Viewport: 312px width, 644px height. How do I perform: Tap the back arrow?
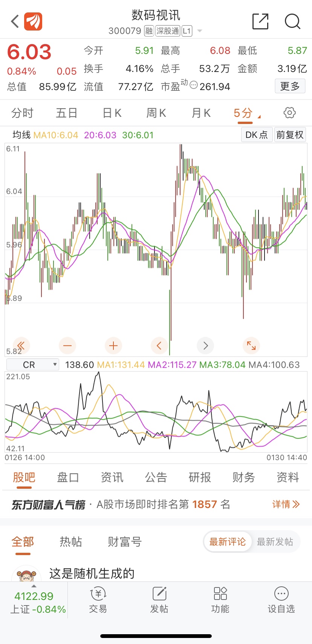(15, 21)
